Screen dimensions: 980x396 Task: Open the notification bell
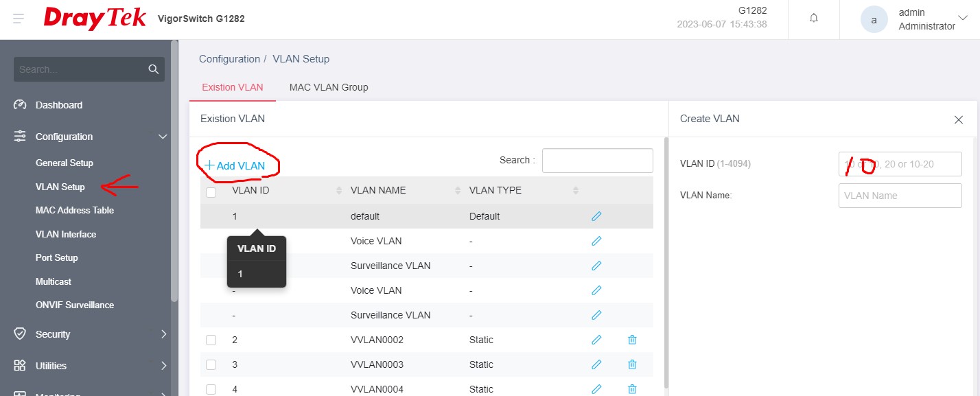point(814,19)
